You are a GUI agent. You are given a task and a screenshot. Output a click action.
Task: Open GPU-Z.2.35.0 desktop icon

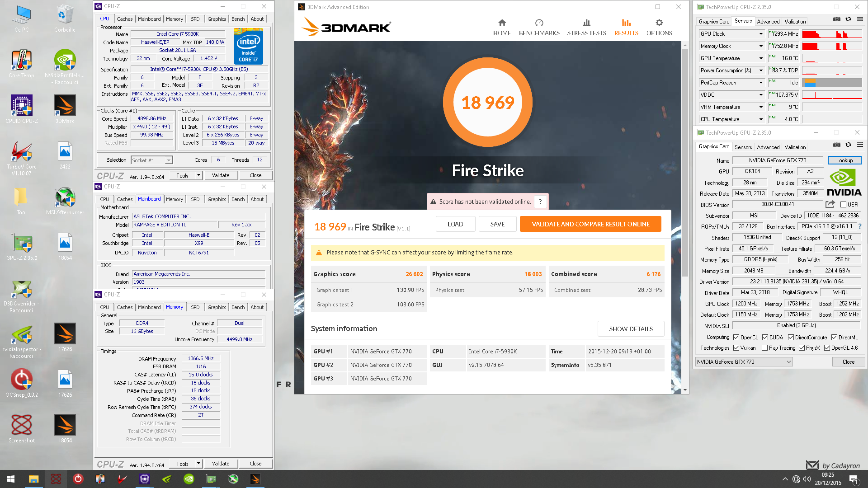tap(21, 247)
